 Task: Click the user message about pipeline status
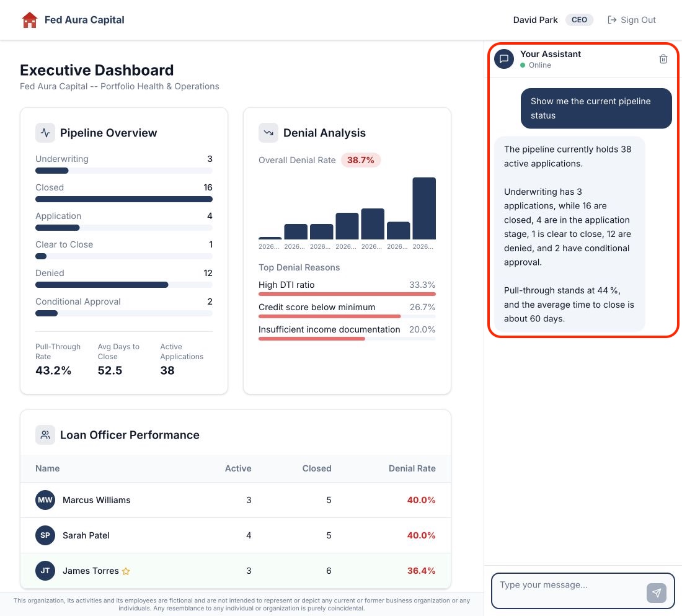[x=596, y=109]
